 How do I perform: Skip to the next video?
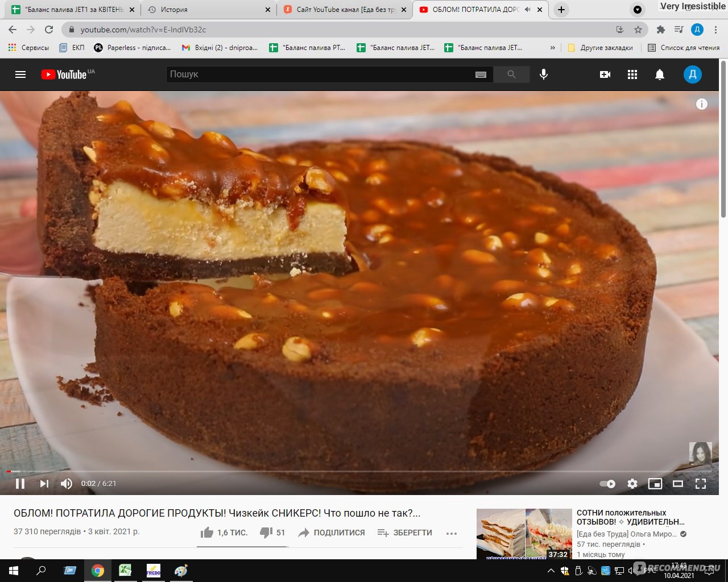pos(44,484)
